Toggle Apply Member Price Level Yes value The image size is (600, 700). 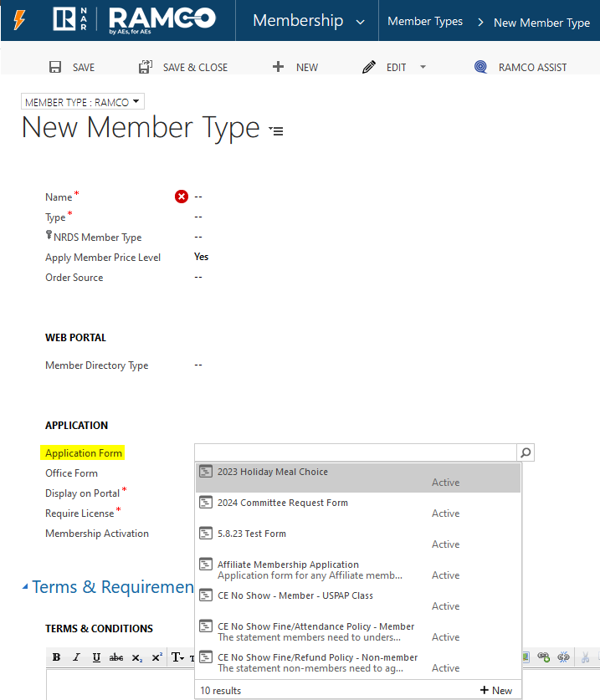(x=201, y=258)
